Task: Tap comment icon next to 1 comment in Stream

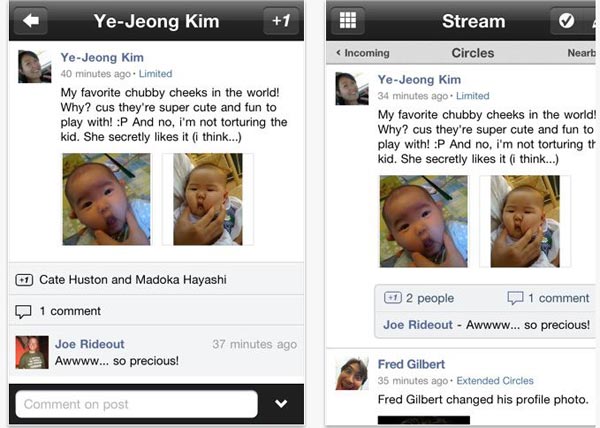Action: pyautogui.click(x=515, y=298)
